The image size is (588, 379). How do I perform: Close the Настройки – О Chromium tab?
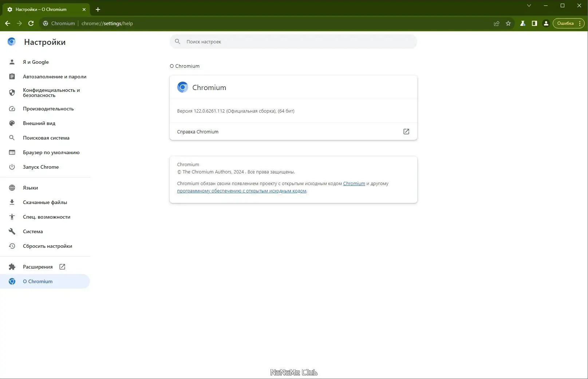pos(84,9)
